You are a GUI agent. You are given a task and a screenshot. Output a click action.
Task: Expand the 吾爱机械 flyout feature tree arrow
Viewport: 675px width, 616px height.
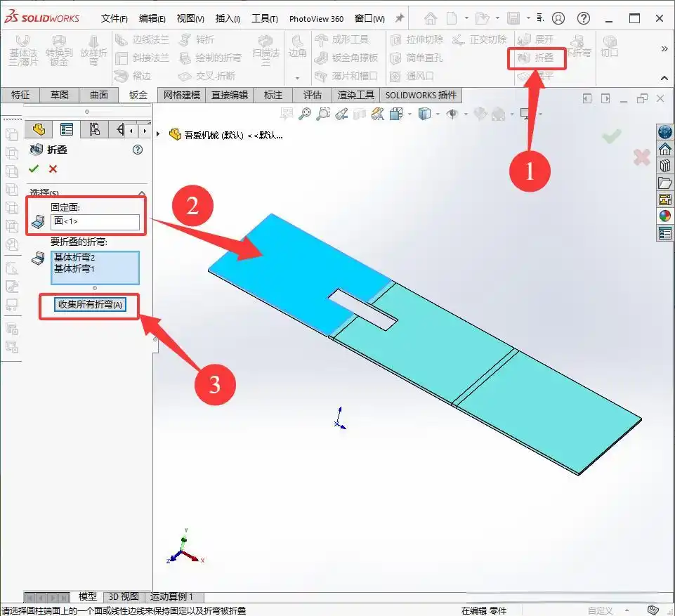[158, 134]
